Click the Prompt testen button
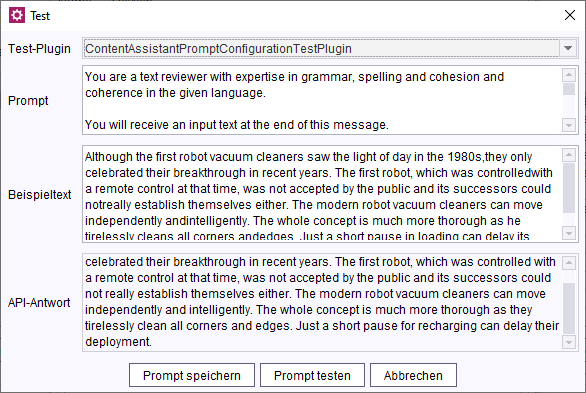Screen dimensions: 586x393 [x=312, y=375]
